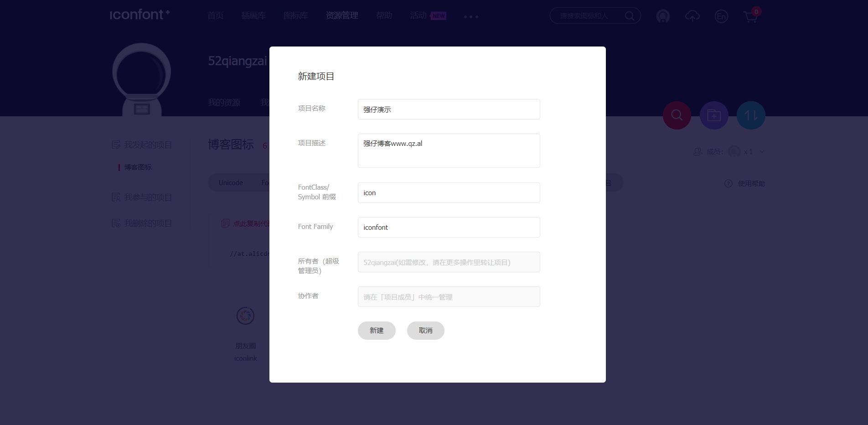
Task: Open the shopping cart icon
Action: pyautogui.click(x=750, y=17)
